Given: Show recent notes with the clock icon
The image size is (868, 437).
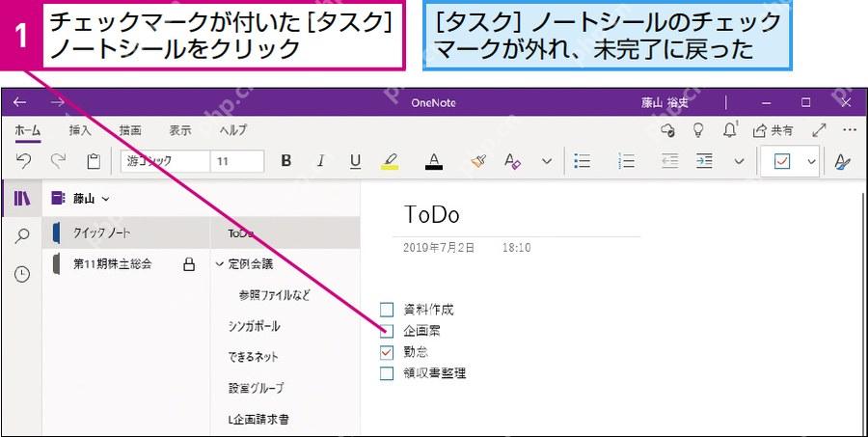Looking at the screenshot, I should (22, 274).
